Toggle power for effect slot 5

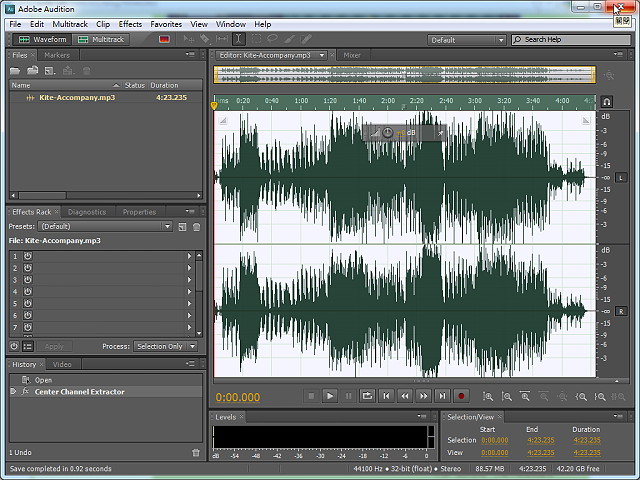pyautogui.click(x=27, y=304)
